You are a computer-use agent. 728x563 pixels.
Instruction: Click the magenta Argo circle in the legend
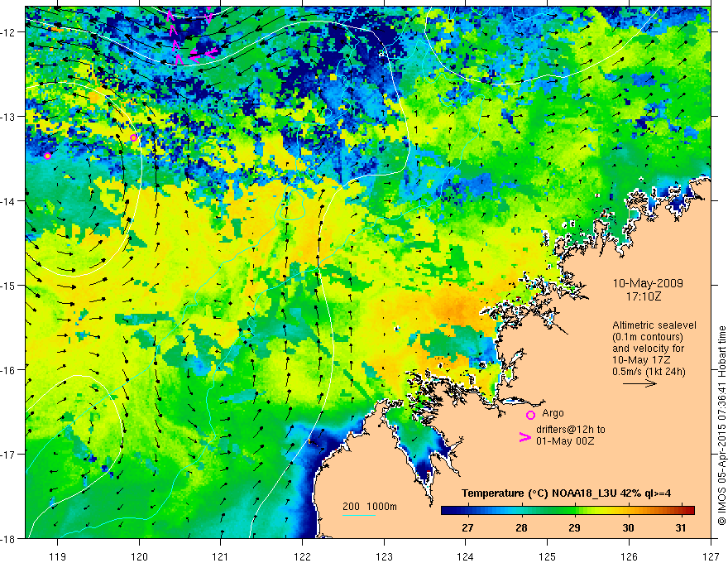coord(530,415)
